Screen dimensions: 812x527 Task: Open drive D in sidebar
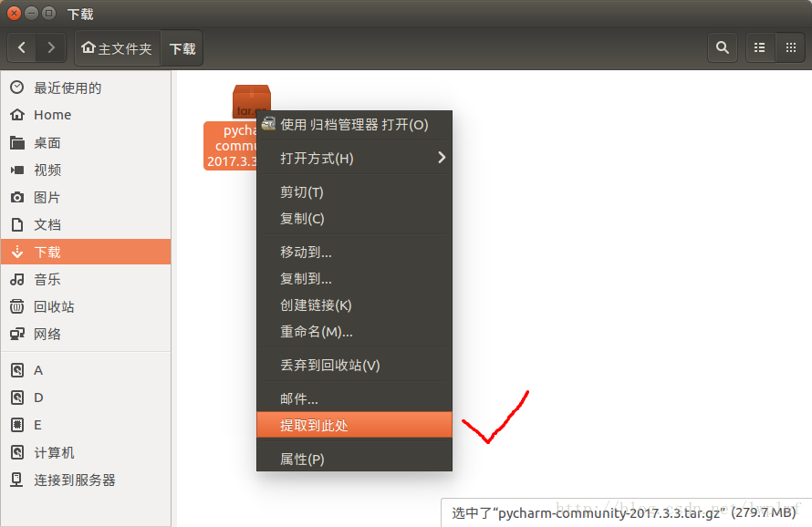(86, 398)
